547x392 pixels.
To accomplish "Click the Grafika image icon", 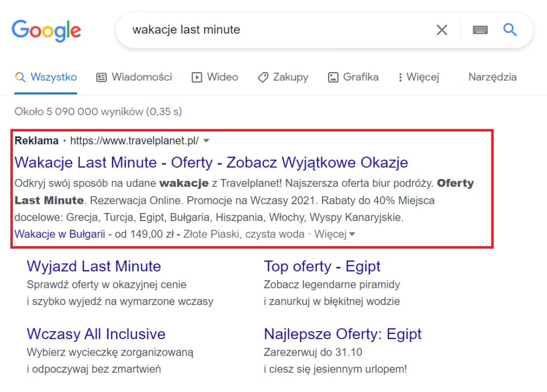I will click(x=333, y=77).
